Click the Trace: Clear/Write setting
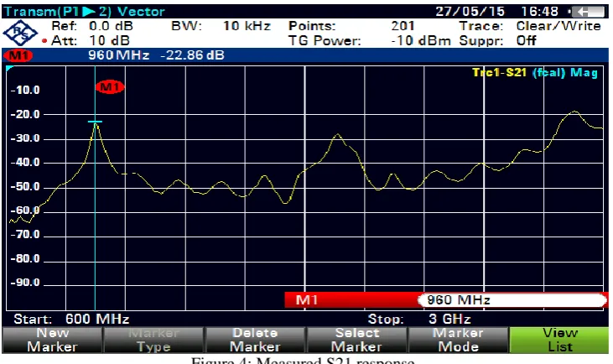Image resolution: width=613 pixels, height=364 pixels. [x=530, y=26]
